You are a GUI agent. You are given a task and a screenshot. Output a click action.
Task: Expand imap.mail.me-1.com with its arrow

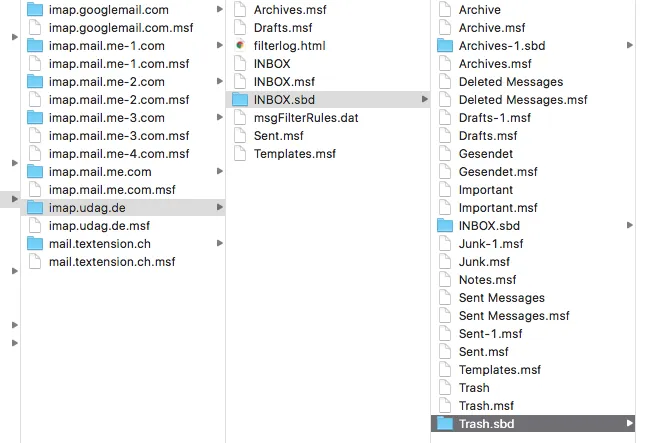pos(220,45)
